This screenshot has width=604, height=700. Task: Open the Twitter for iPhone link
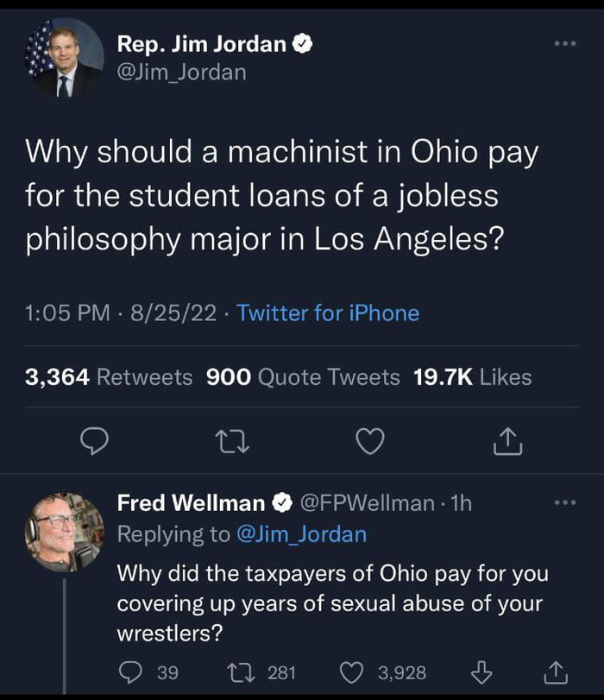(328, 312)
